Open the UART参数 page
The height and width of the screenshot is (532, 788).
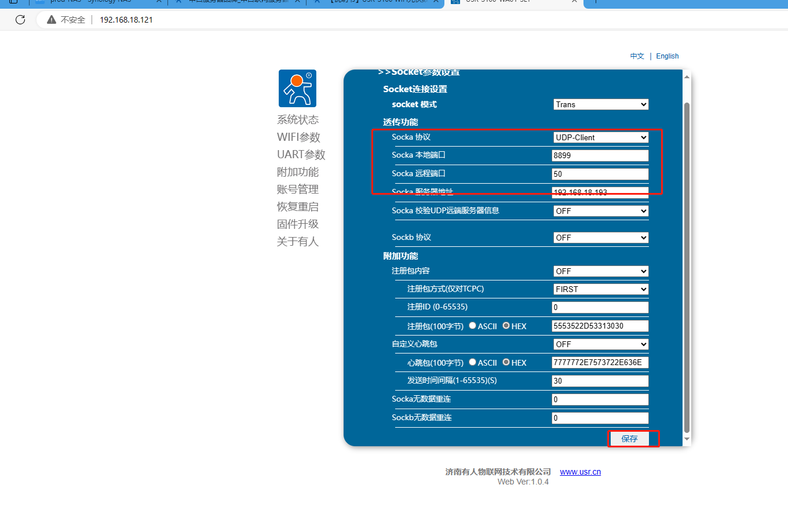pos(301,155)
